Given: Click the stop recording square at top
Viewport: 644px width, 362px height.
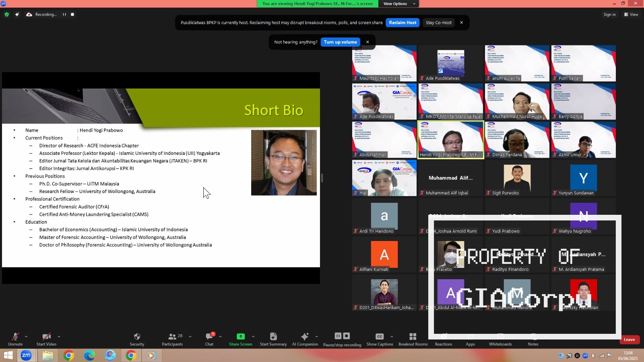Looking at the screenshot, I should 72,14.
